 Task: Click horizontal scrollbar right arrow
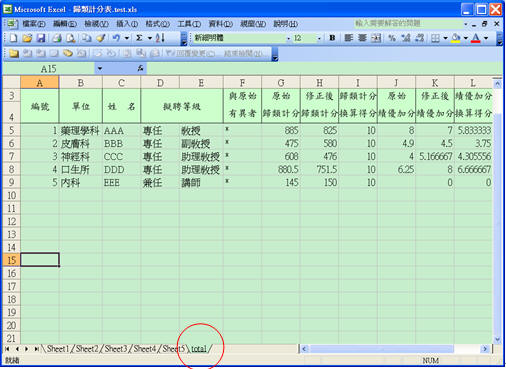click(x=485, y=349)
